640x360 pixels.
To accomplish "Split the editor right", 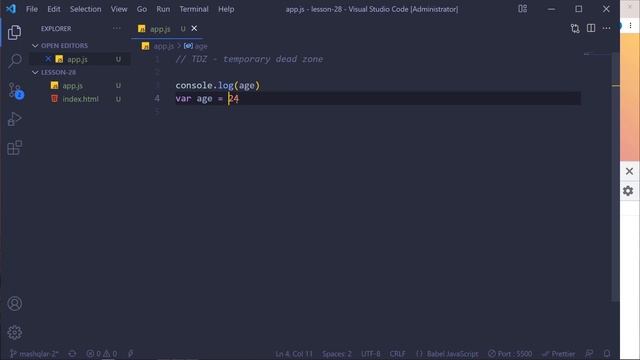I will 591,28.
